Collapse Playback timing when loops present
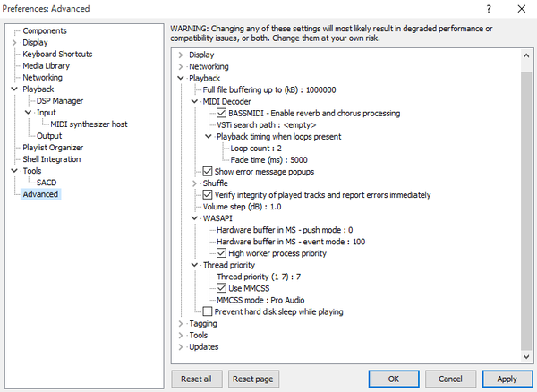 tap(209, 136)
